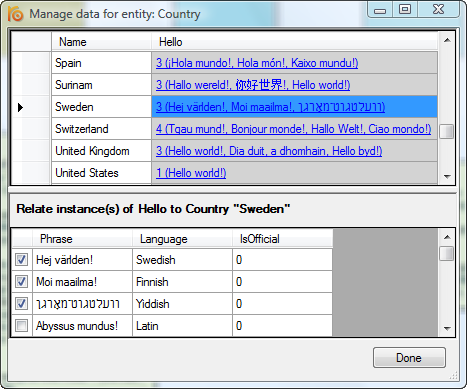The height and width of the screenshot is (389, 467).
Task: Select the Finnish language cell
Action: point(182,282)
